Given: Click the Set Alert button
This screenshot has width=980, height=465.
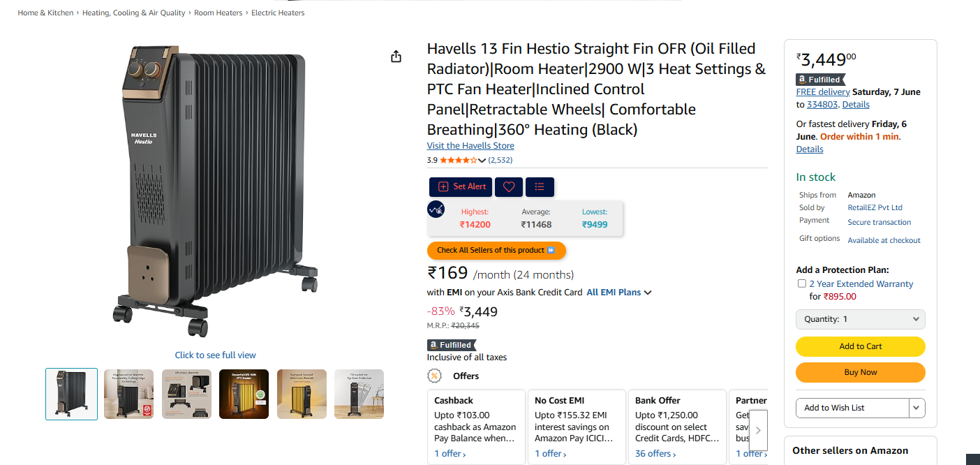Looking at the screenshot, I should pos(461,187).
